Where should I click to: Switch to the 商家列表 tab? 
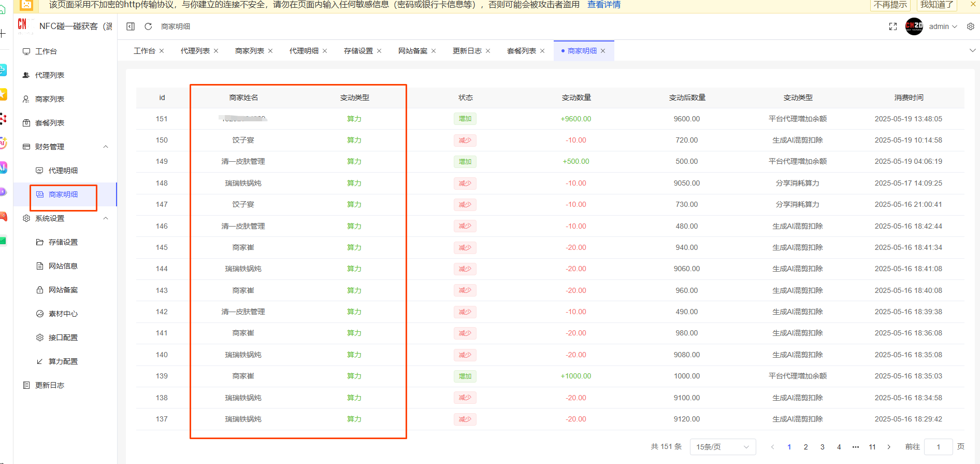click(x=250, y=51)
